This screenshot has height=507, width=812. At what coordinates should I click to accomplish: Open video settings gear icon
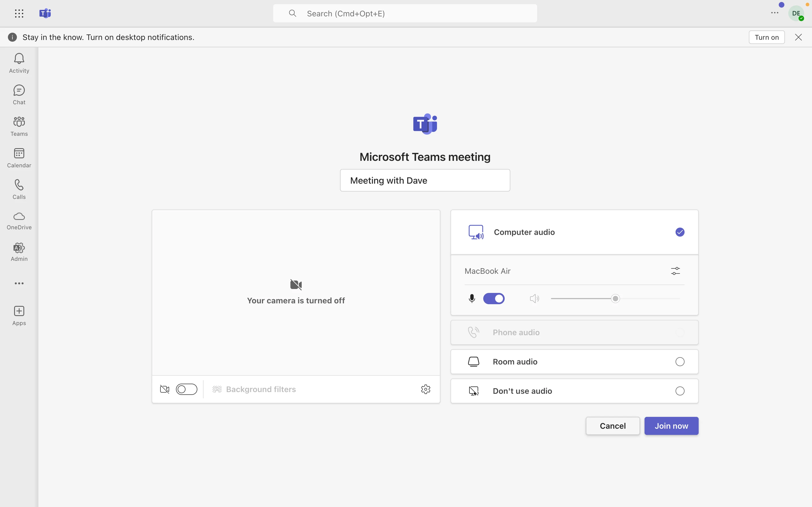[425, 389]
